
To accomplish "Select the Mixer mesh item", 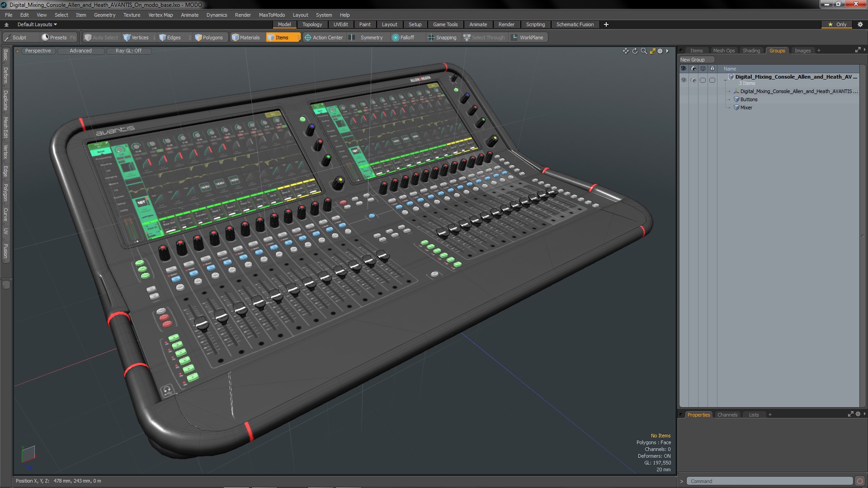I will point(746,108).
